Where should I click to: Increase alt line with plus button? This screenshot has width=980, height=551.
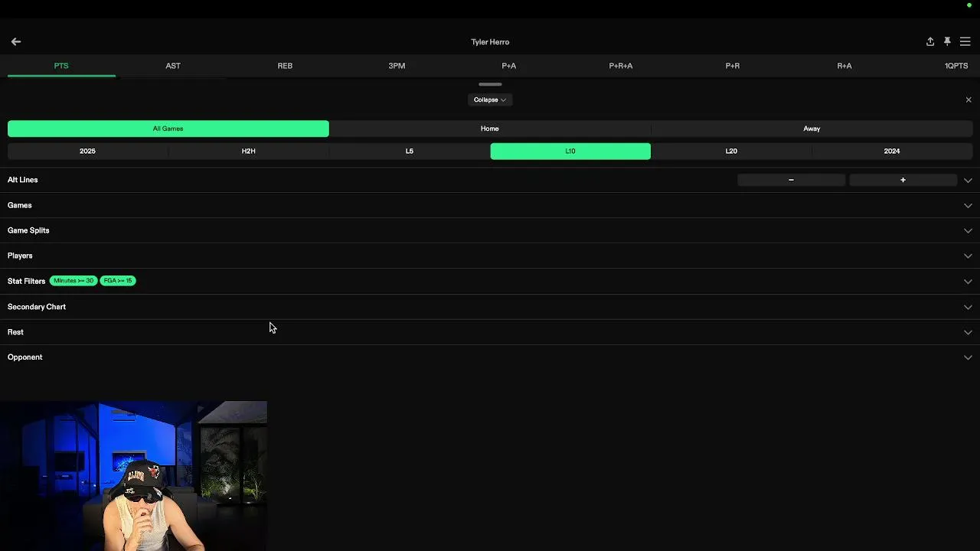(903, 180)
